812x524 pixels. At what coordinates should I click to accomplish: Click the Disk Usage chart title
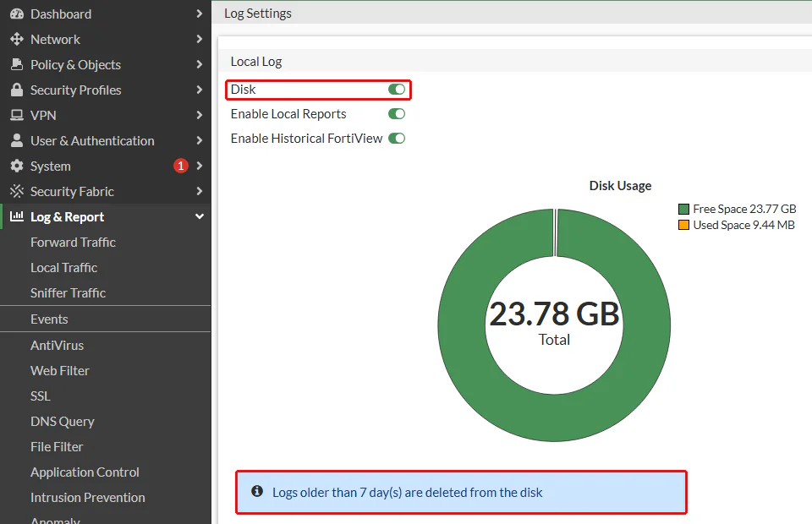point(620,186)
